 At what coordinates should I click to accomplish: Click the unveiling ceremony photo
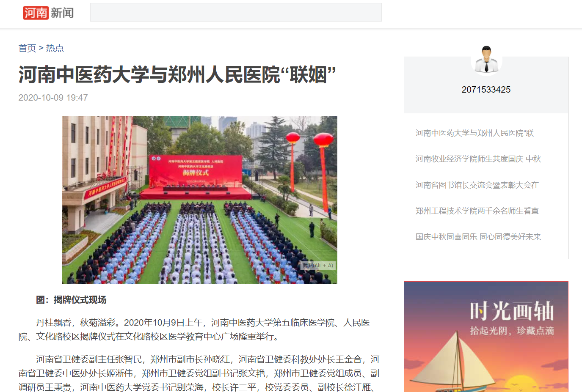click(200, 200)
